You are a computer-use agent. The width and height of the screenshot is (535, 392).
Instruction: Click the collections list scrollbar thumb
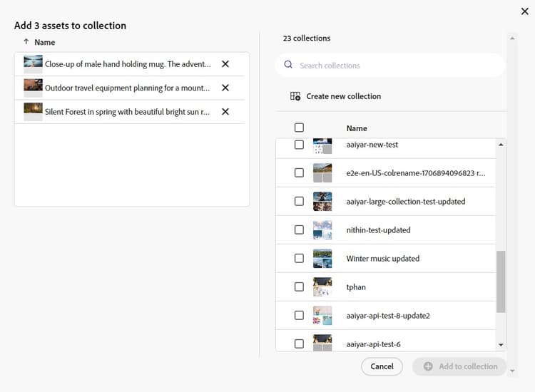coord(501,282)
